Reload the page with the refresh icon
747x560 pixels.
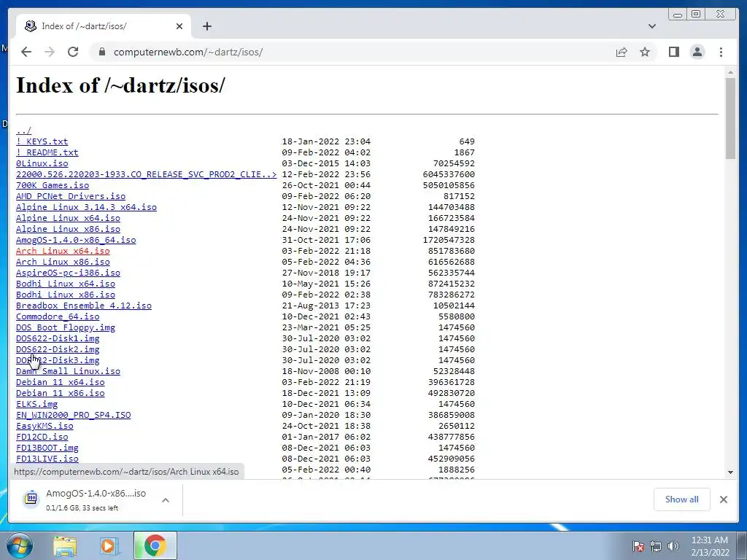pyautogui.click(x=73, y=52)
